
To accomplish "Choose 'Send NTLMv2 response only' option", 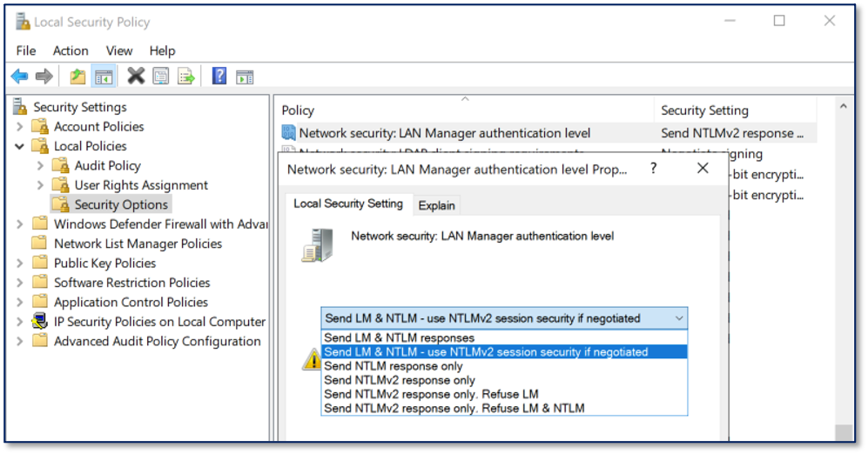I will (504, 380).
